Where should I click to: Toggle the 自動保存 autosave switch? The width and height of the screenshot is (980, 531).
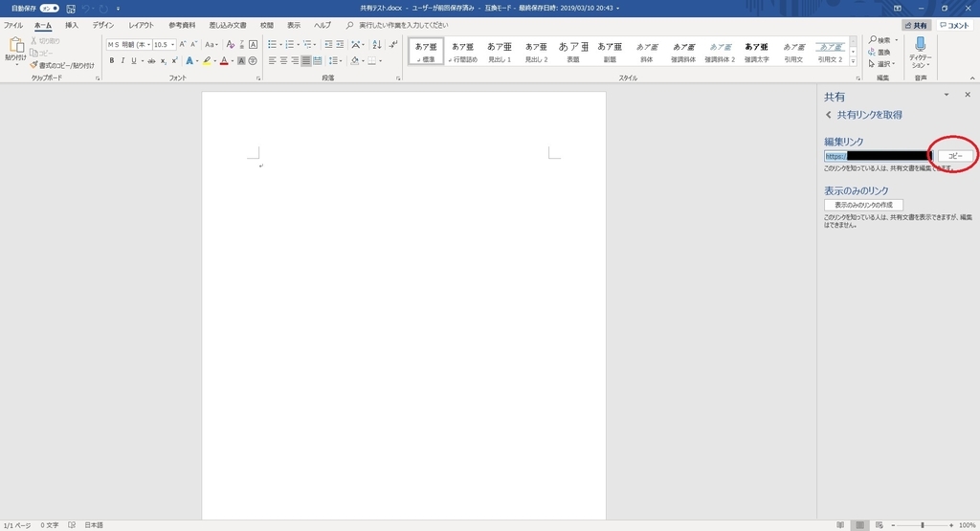50,8
